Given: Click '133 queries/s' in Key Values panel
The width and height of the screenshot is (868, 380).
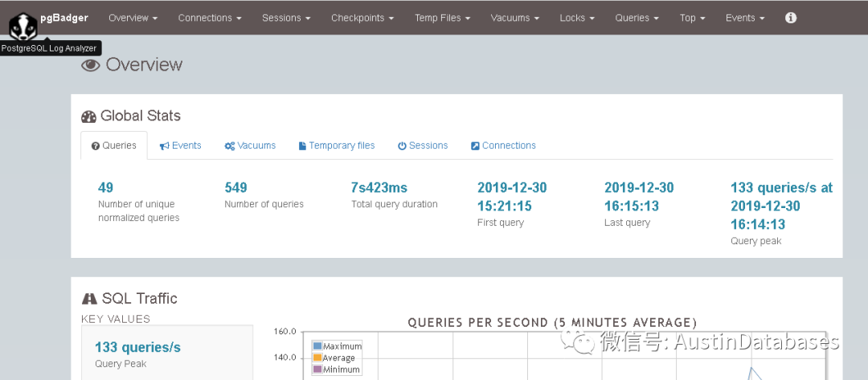Looking at the screenshot, I should pos(138,347).
